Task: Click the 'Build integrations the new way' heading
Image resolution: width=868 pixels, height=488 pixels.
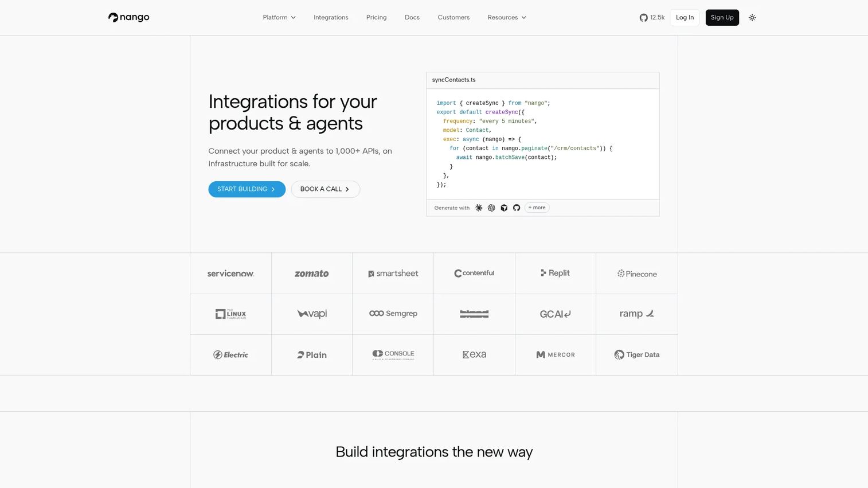Action: coord(434,452)
